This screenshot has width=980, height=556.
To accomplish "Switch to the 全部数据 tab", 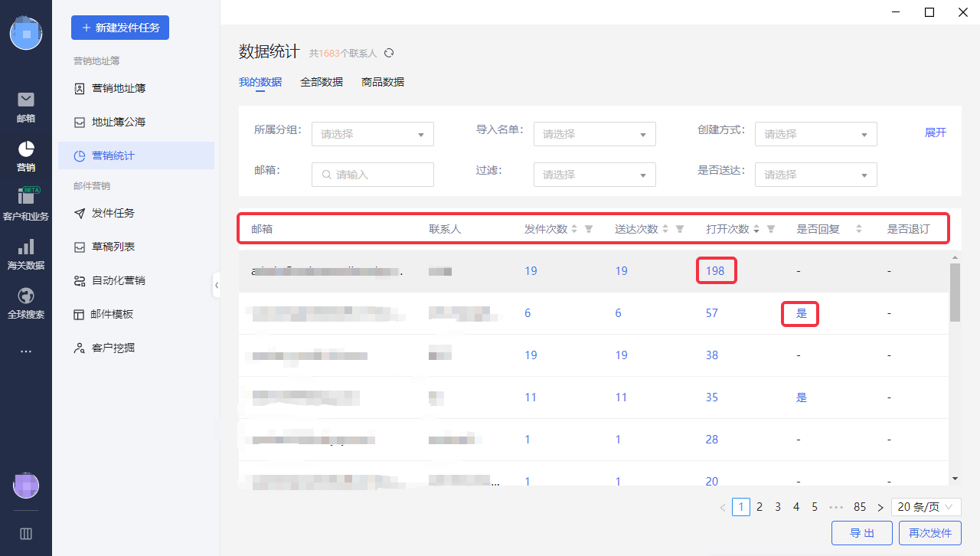I will pyautogui.click(x=322, y=82).
